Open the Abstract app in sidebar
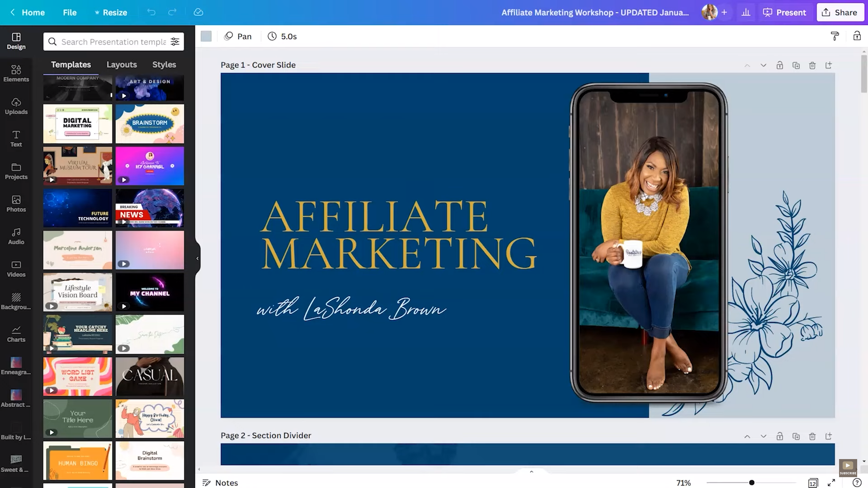Viewport: 868px width, 488px height. tap(16, 399)
